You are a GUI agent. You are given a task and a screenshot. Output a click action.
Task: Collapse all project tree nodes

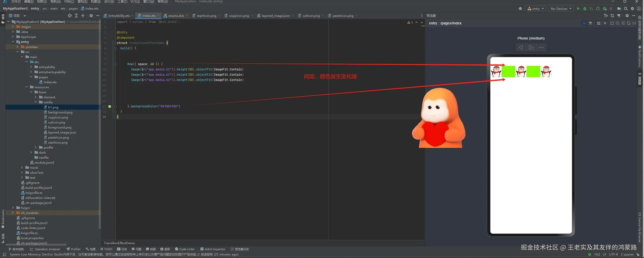(83, 16)
